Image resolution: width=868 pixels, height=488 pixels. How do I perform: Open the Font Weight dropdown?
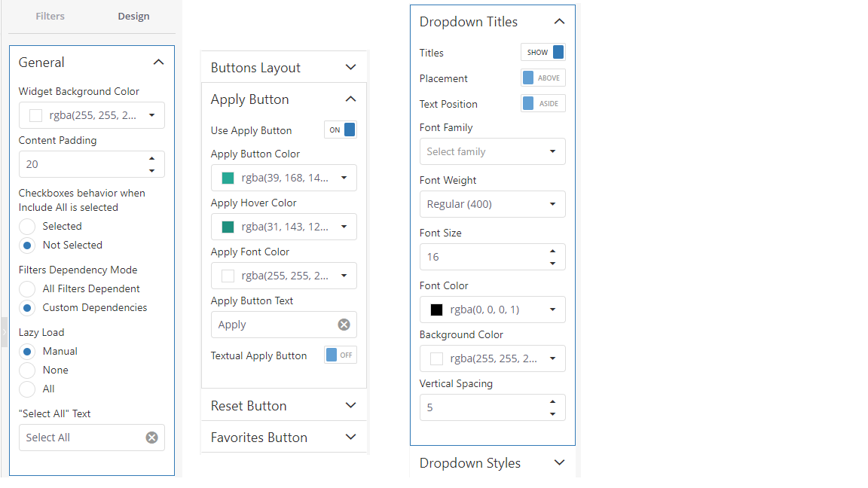[492, 204]
